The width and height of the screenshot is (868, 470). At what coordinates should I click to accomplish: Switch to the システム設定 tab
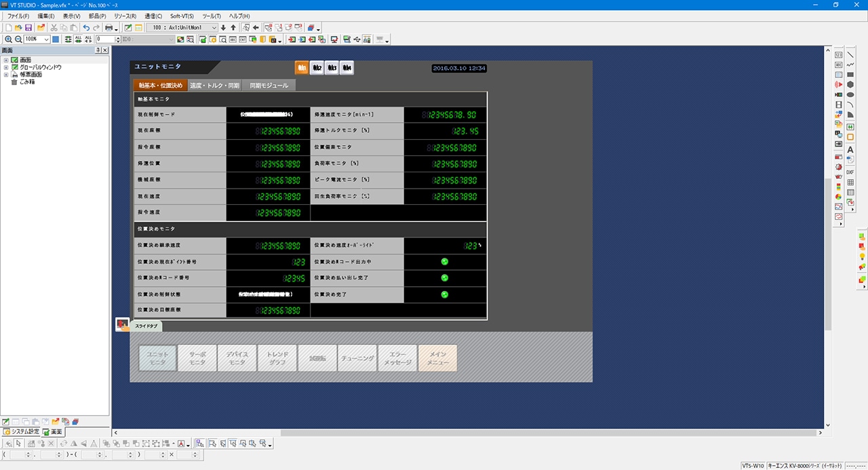20,432
